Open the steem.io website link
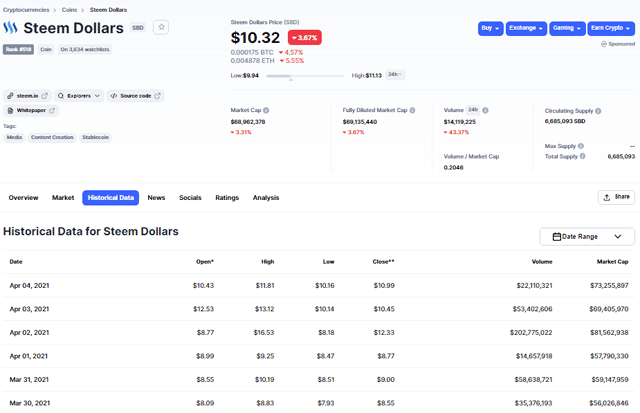 27,96
